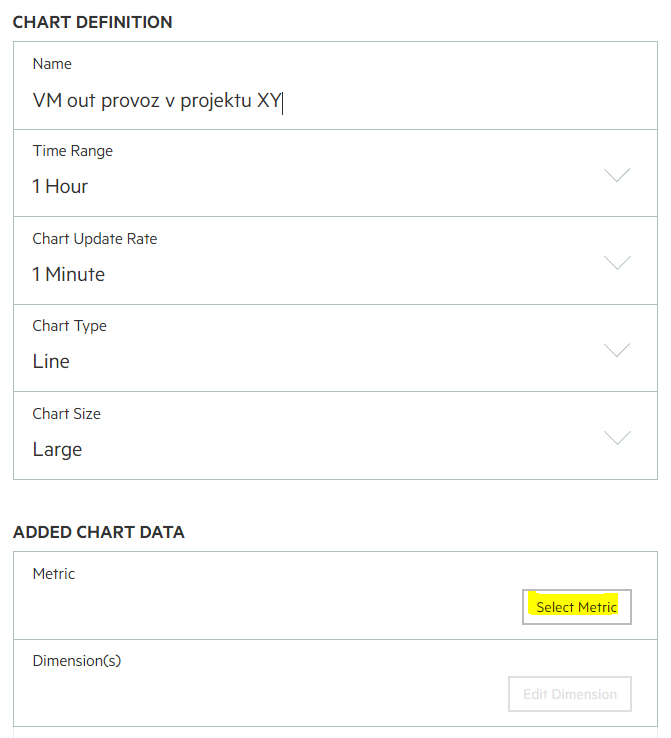Click the Name input field text
The width and height of the screenshot is (671, 738).
[x=157, y=101]
